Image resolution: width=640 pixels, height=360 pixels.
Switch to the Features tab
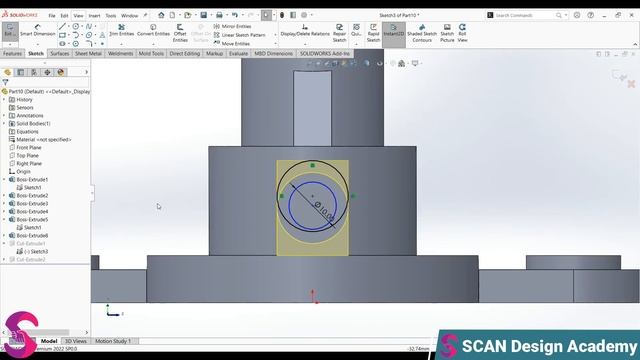click(12, 53)
